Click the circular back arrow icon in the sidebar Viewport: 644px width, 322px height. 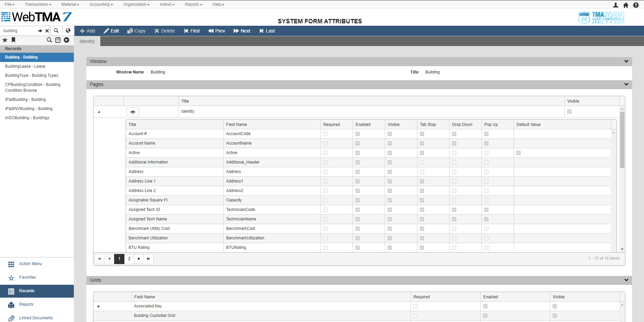tap(67, 40)
